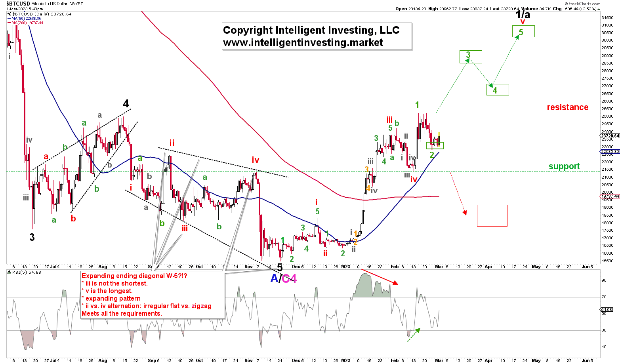Viewport: 620px width, 364px height.
Task: Click the 23720.64 price tag on the axis
Action: coord(610,136)
